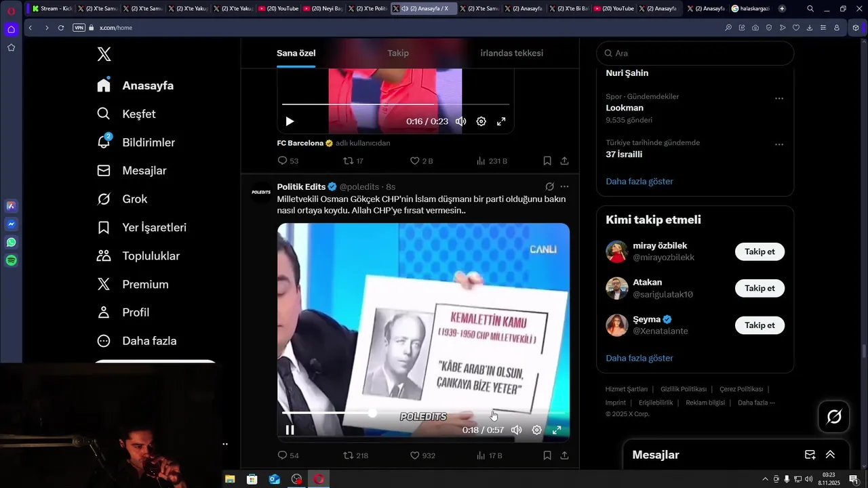Share the Politik Edits post
Image resolution: width=868 pixels, height=488 pixels.
click(x=564, y=455)
